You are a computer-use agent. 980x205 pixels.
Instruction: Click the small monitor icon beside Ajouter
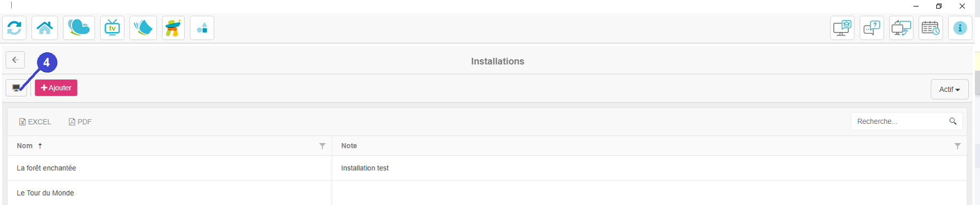tap(16, 88)
